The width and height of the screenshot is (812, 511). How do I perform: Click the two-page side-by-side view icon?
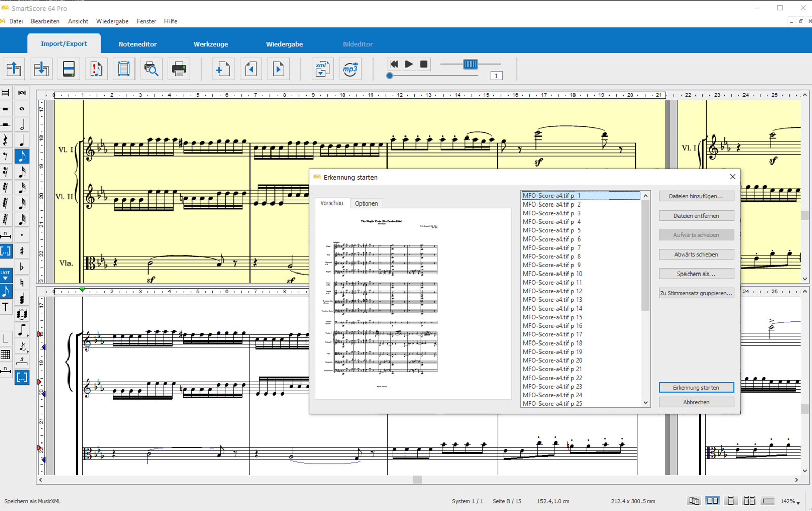click(713, 501)
